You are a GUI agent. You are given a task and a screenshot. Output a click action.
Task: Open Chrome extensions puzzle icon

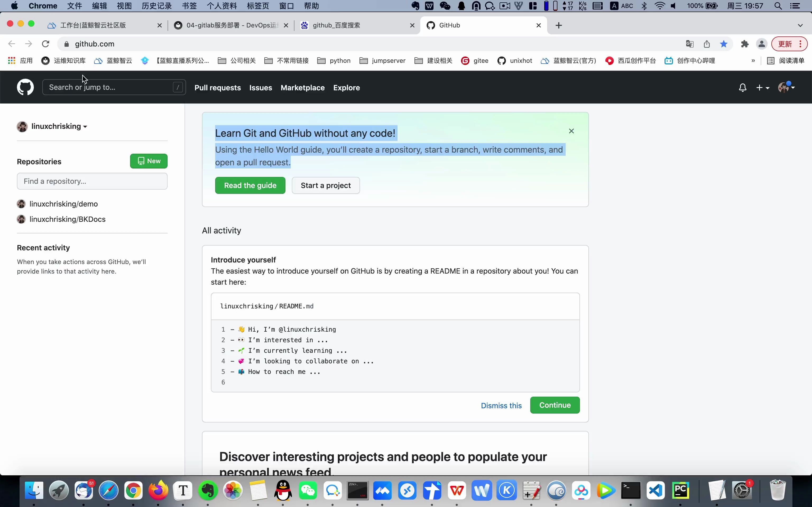(745, 44)
